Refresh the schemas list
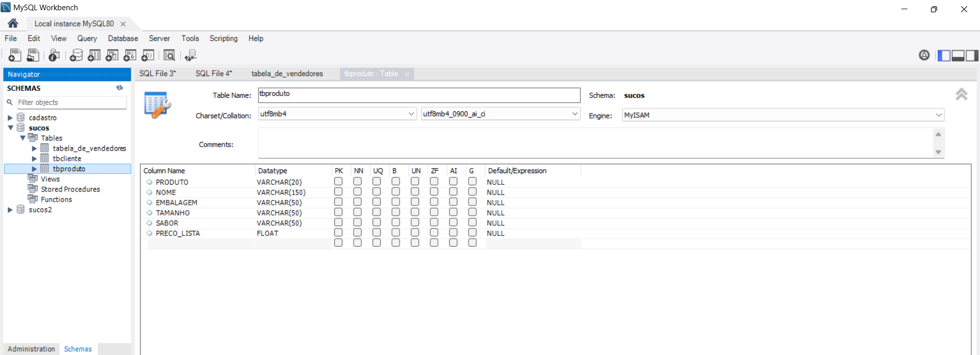The height and width of the screenshot is (355, 980). coord(120,88)
